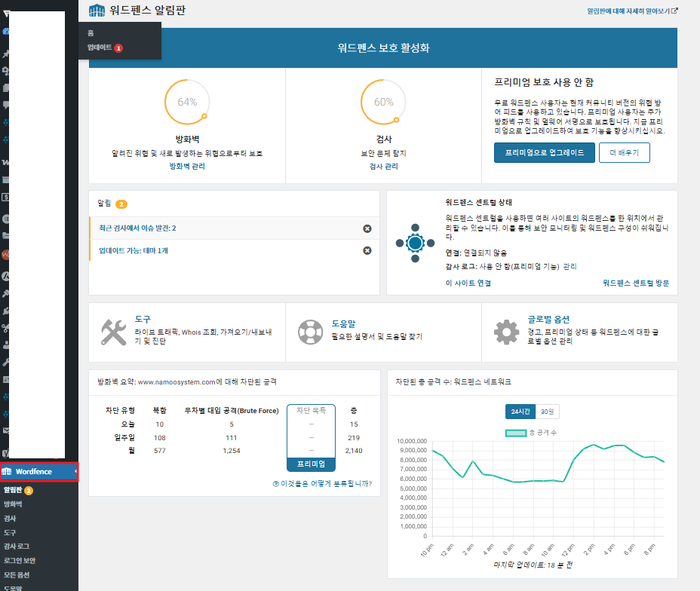Open the 검사 관리 link
This screenshot has width=700, height=591.
pos(383,167)
